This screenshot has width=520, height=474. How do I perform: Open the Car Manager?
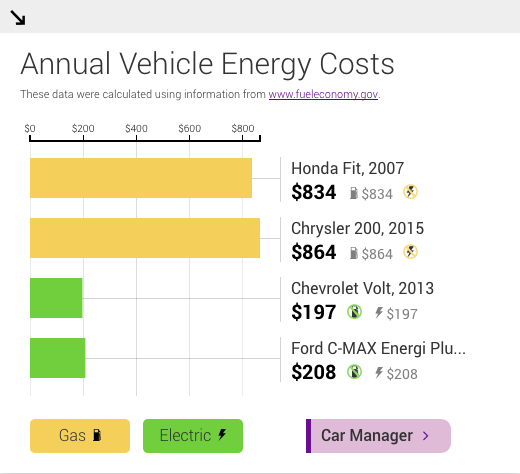(x=378, y=436)
